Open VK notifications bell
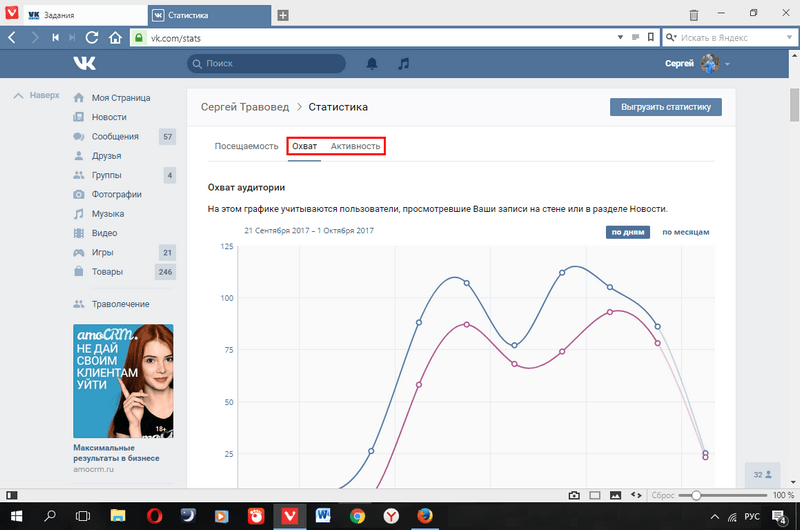Screen dimensions: 800x530 [x=373, y=64]
